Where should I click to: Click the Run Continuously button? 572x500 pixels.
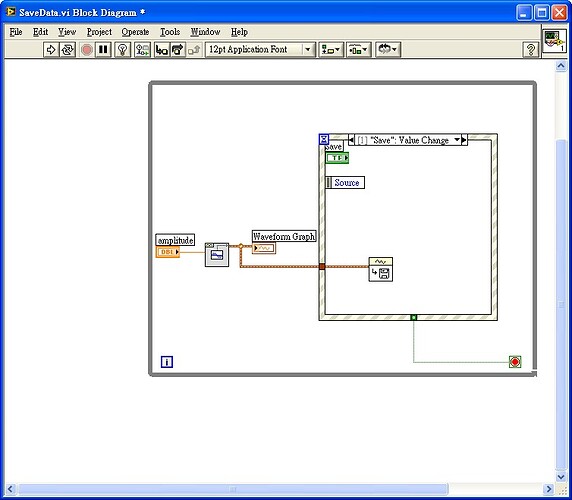pyautogui.click(x=67, y=50)
